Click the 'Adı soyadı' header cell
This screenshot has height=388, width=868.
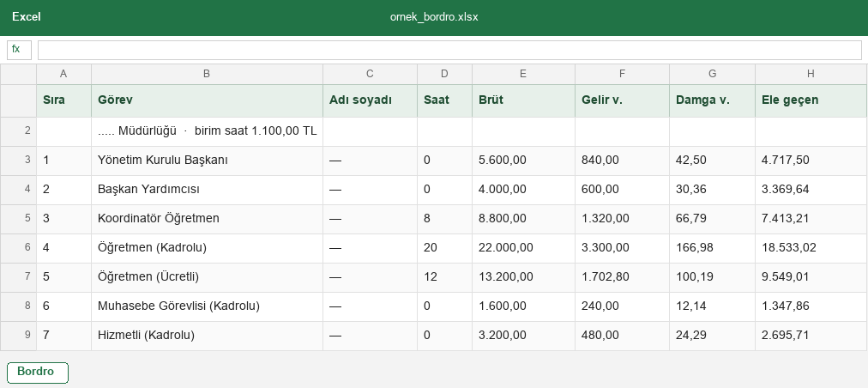pyautogui.click(x=370, y=101)
